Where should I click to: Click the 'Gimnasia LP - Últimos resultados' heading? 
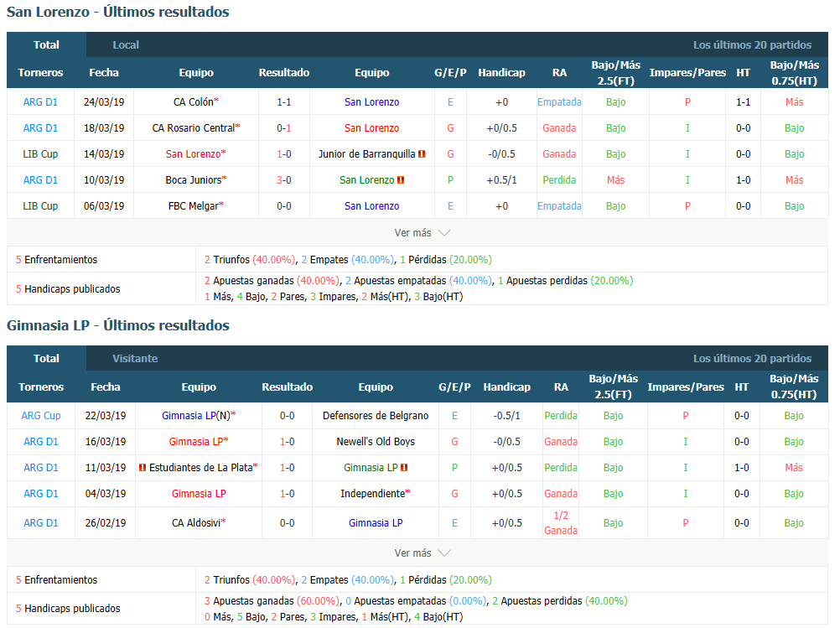[118, 325]
